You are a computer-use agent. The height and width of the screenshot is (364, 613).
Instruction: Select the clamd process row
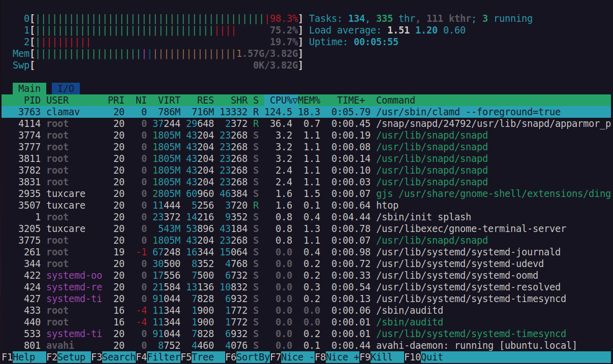coord(203,112)
